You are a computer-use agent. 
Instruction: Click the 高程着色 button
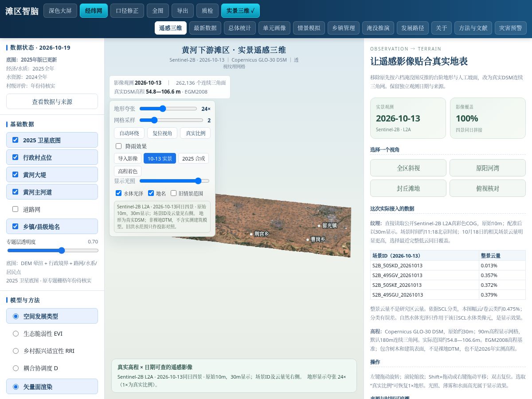tap(128, 171)
